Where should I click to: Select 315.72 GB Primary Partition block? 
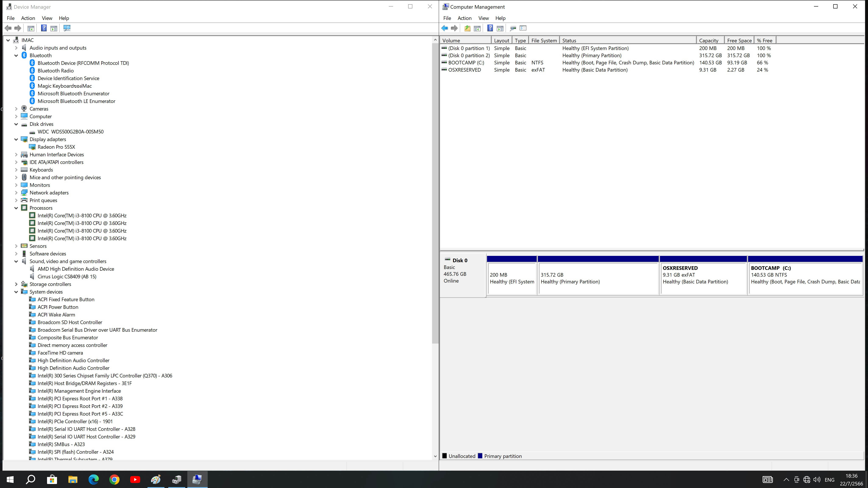click(598, 276)
